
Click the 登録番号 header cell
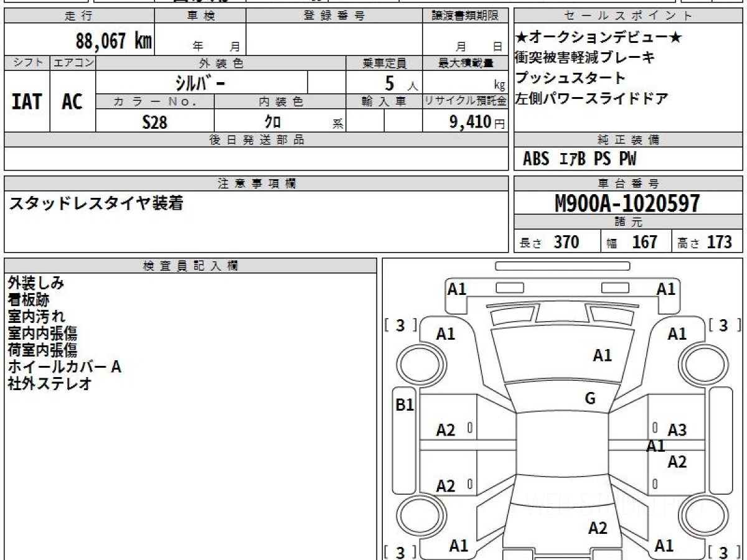334,16
